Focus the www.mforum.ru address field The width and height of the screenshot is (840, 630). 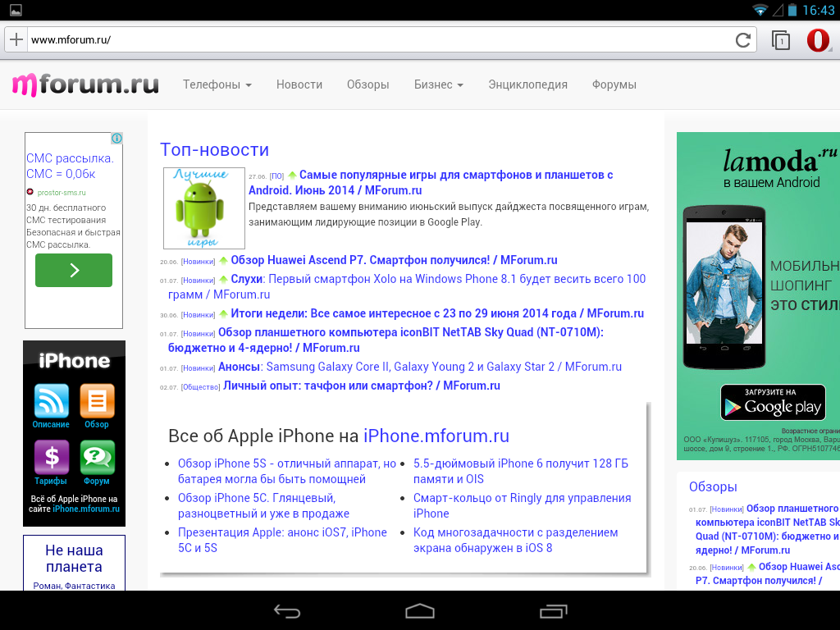click(x=381, y=39)
